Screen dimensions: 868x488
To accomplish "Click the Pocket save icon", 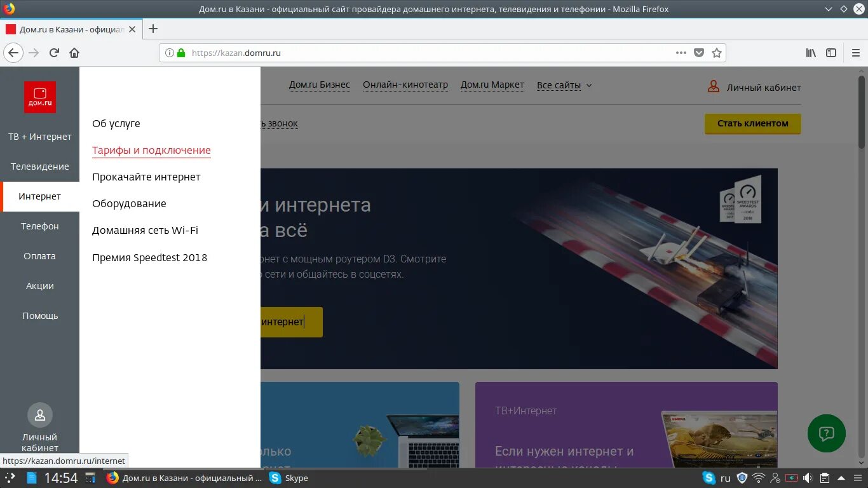I will click(699, 53).
